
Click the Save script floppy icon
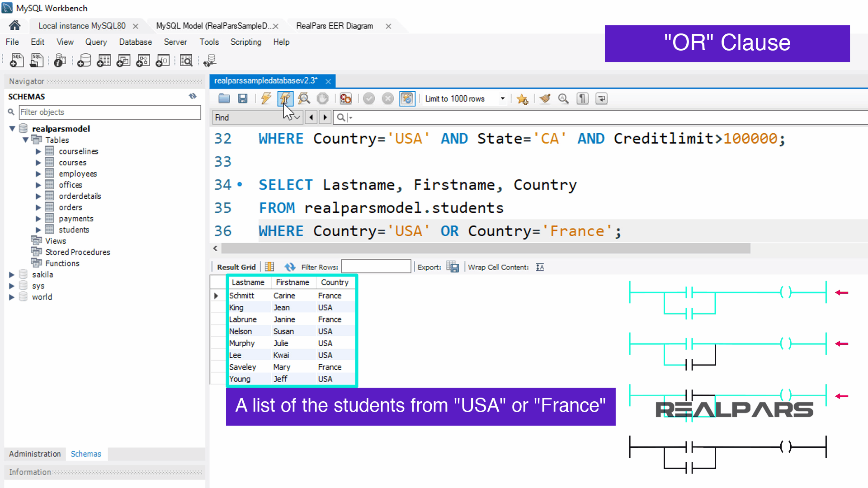(243, 99)
